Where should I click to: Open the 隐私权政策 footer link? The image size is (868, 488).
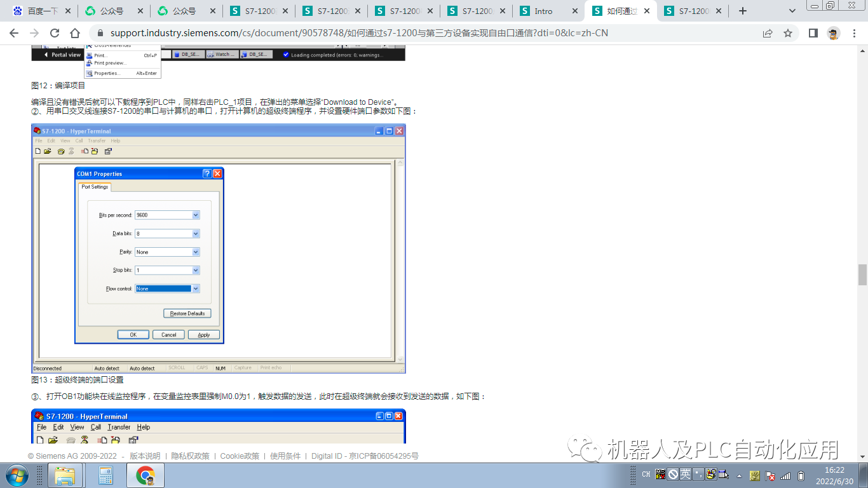point(191,456)
